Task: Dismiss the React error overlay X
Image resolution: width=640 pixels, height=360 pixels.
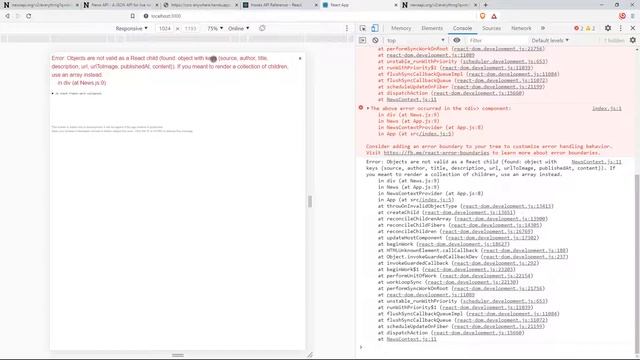Action: [x=300, y=58]
